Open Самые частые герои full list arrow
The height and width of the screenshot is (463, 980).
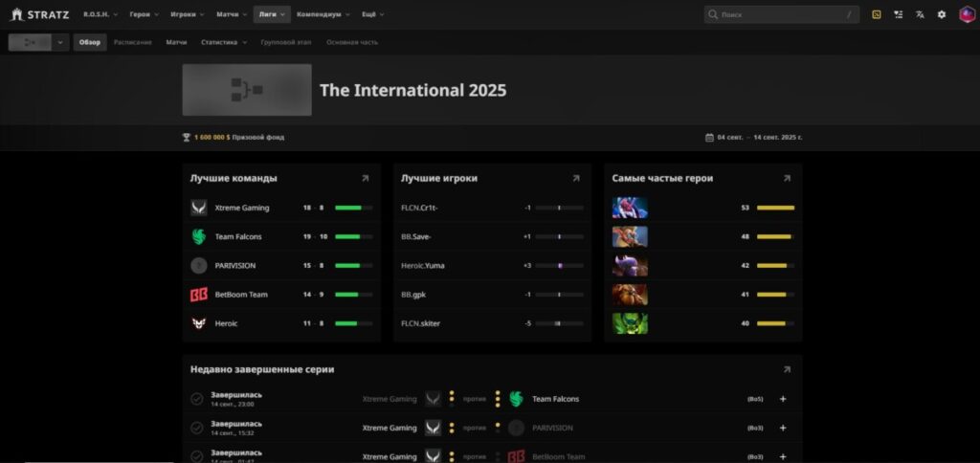pos(787,179)
